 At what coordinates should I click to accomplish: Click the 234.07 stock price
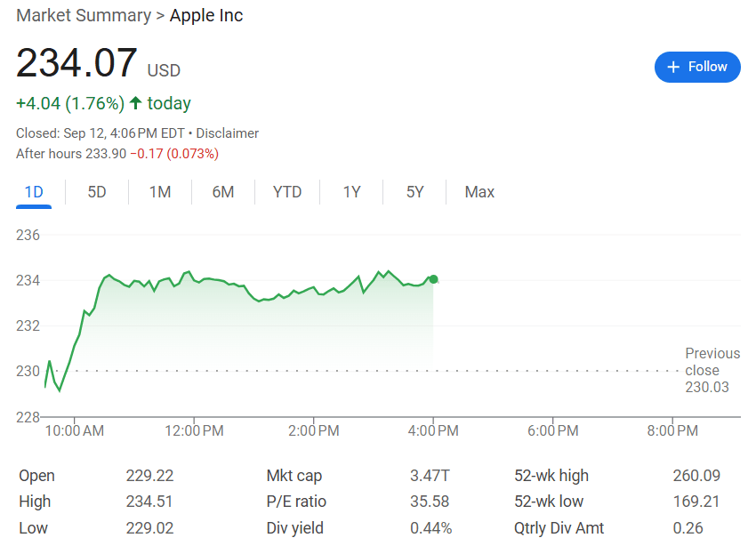click(x=76, y=64)
